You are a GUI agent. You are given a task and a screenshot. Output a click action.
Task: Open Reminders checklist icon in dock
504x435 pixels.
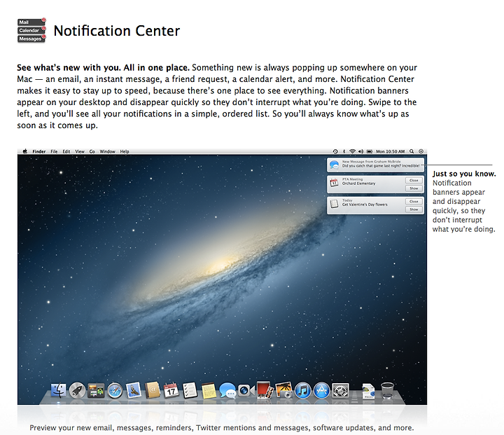(x=190, y=391)
